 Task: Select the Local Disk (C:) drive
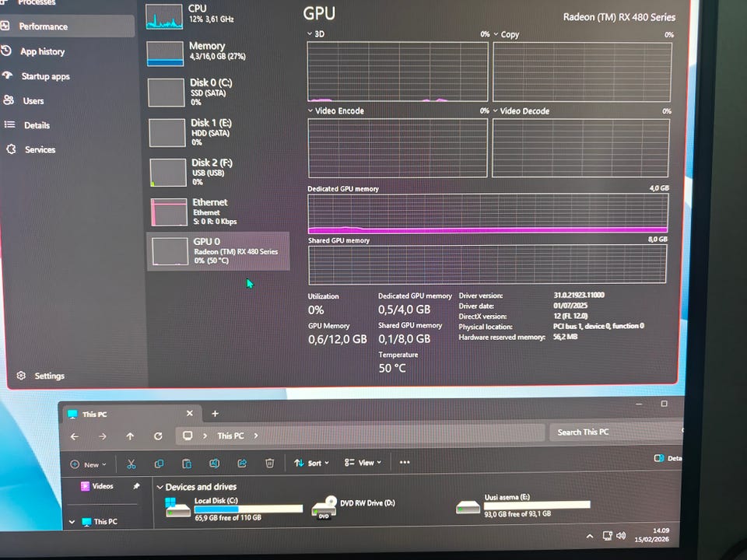tap(234, 509)
